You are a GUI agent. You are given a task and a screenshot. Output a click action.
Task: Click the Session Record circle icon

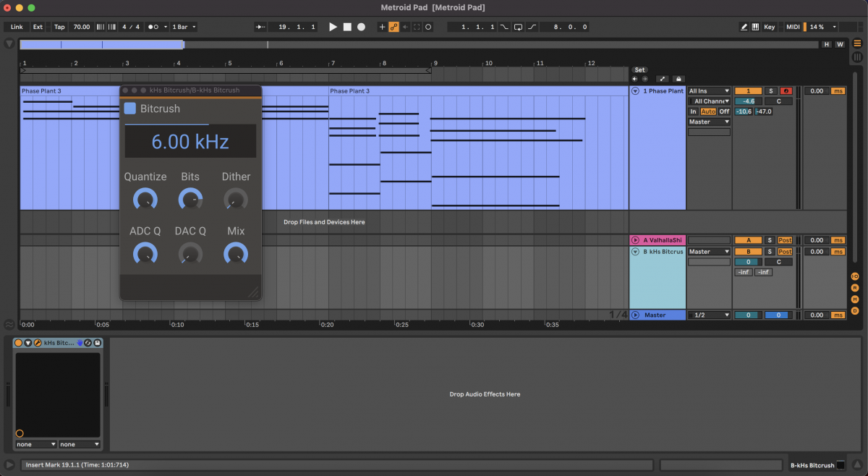(x=427, y=27)
